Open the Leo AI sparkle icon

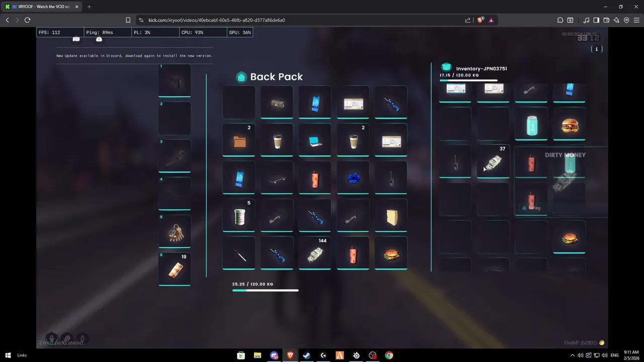[x=616, y=20]
